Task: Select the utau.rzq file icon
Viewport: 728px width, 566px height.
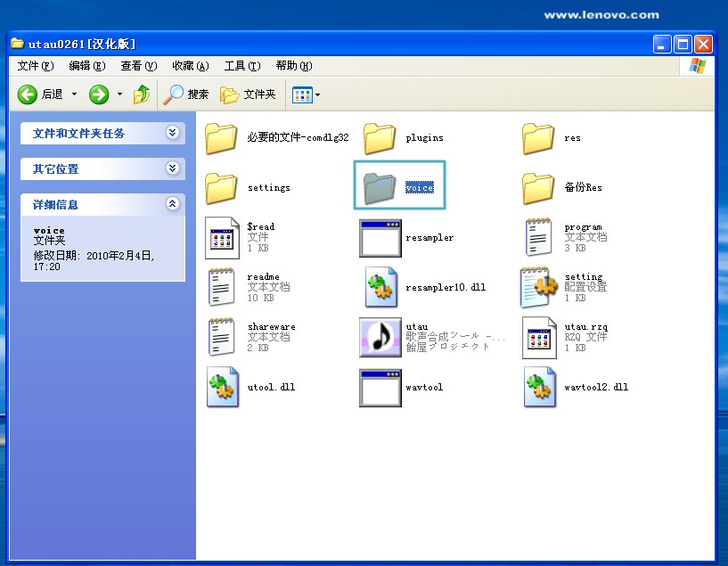Action: pos(539,338)
